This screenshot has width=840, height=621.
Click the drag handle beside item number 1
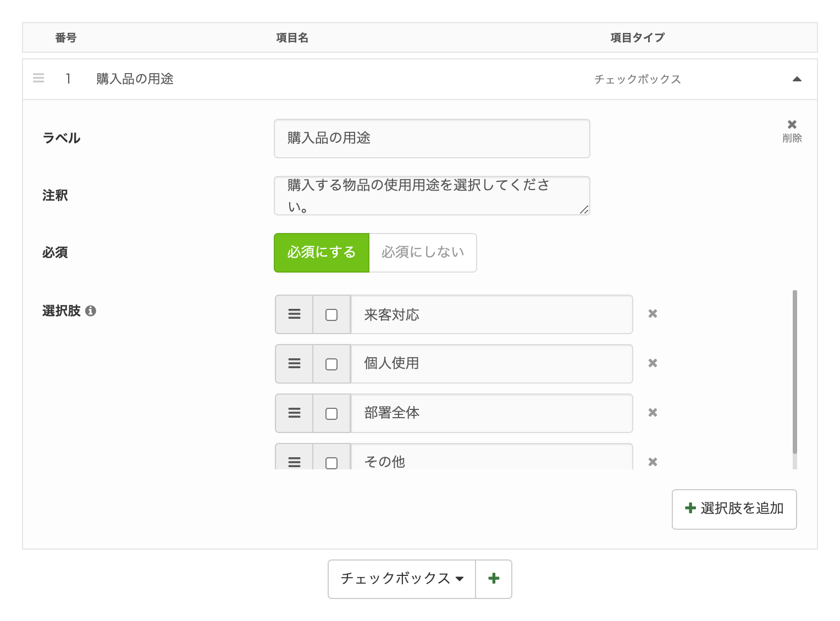[x=38, y=79]
